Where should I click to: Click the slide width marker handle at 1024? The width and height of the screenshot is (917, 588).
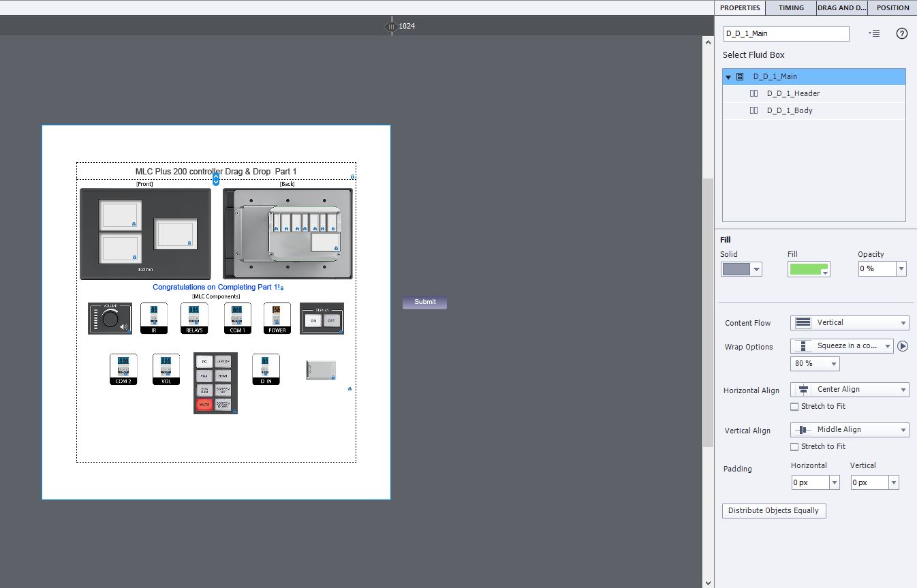point(391,26)
